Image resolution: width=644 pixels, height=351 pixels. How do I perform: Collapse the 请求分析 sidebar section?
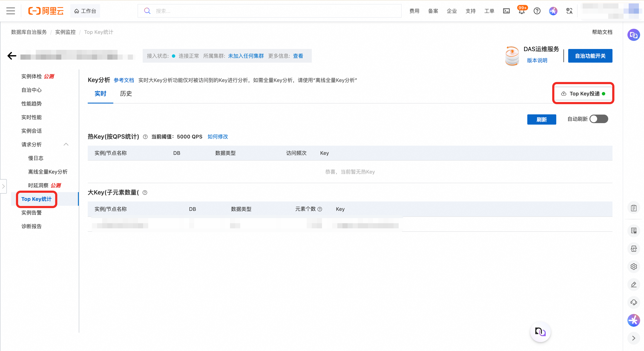66,144
